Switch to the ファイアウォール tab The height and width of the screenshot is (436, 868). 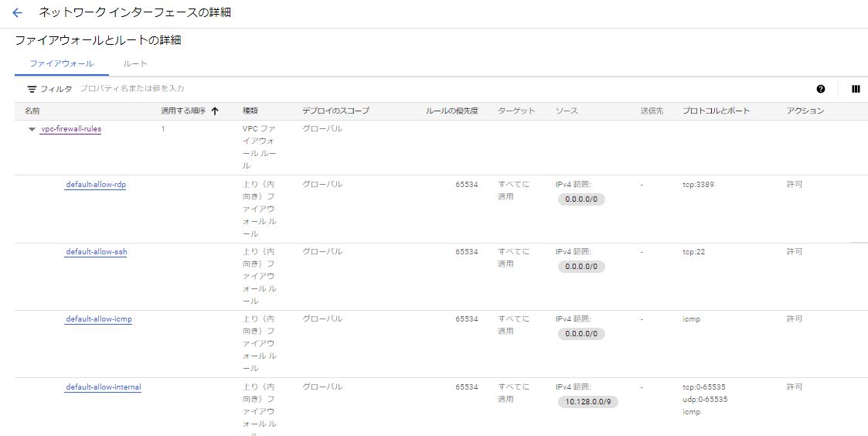tap(61, 63)
